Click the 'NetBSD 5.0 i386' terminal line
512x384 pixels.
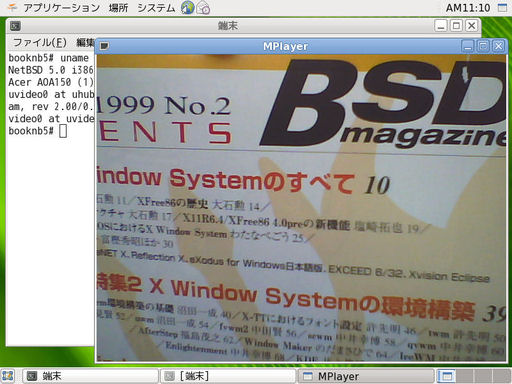[x=51, y=70]
